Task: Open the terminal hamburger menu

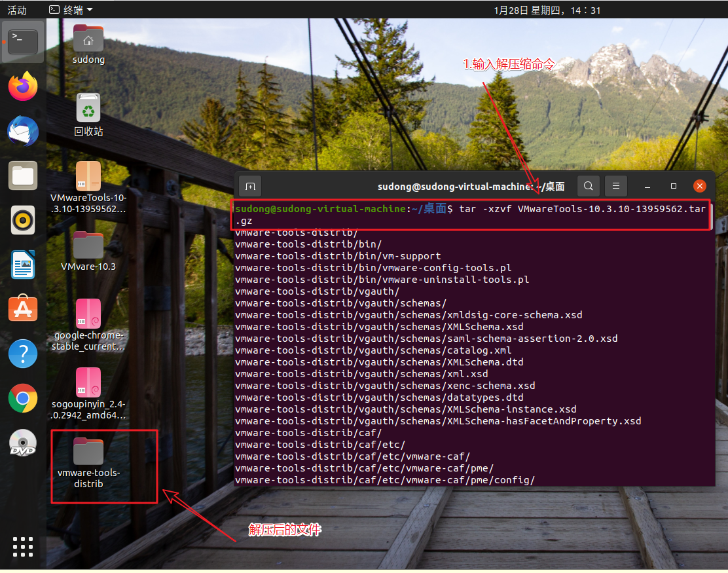Action: click(x=615, y=186)
